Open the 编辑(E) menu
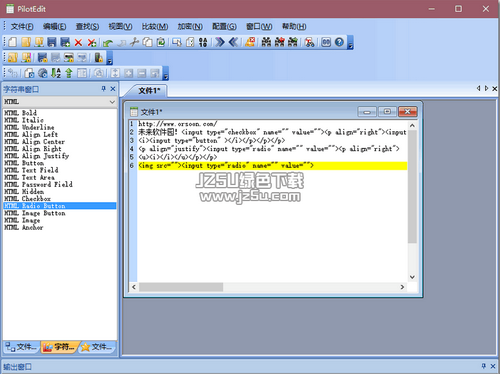The width and height of the screenshot is (500, 374). click(x=54, y=26)
